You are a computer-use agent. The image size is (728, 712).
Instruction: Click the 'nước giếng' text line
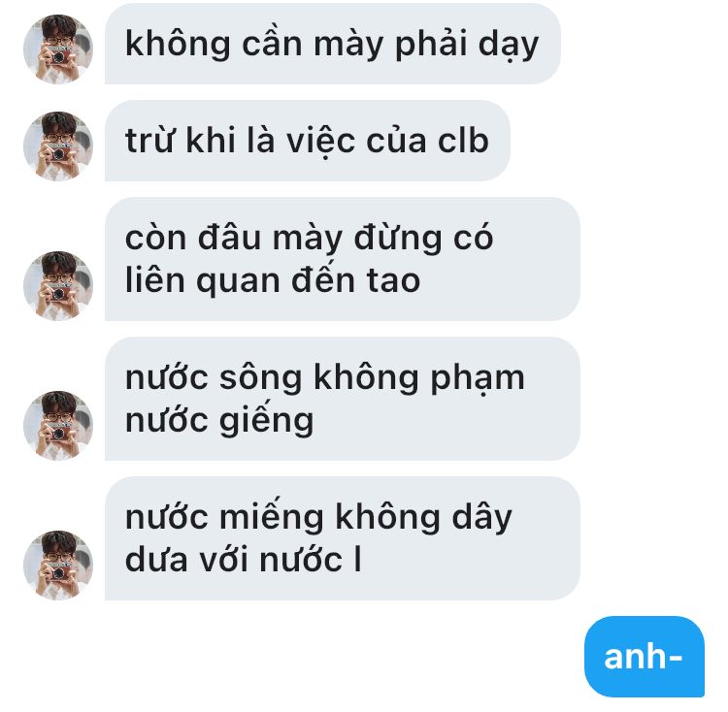219,422
